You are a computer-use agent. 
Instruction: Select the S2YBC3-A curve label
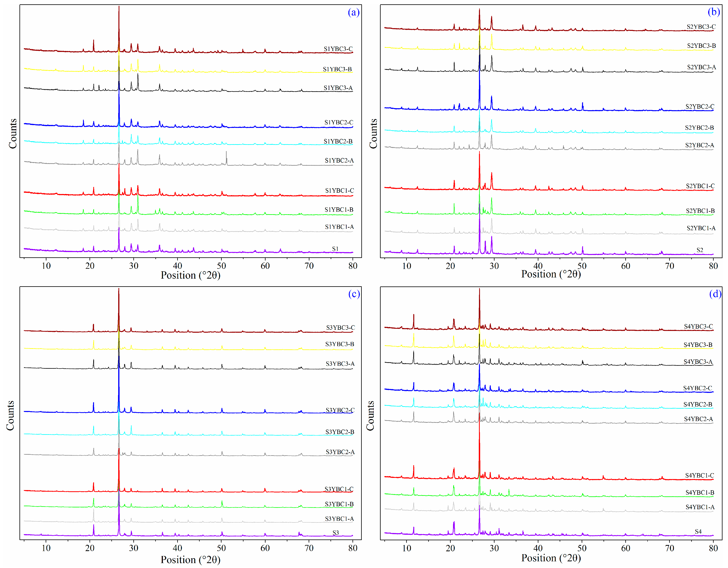pos(701,67)
